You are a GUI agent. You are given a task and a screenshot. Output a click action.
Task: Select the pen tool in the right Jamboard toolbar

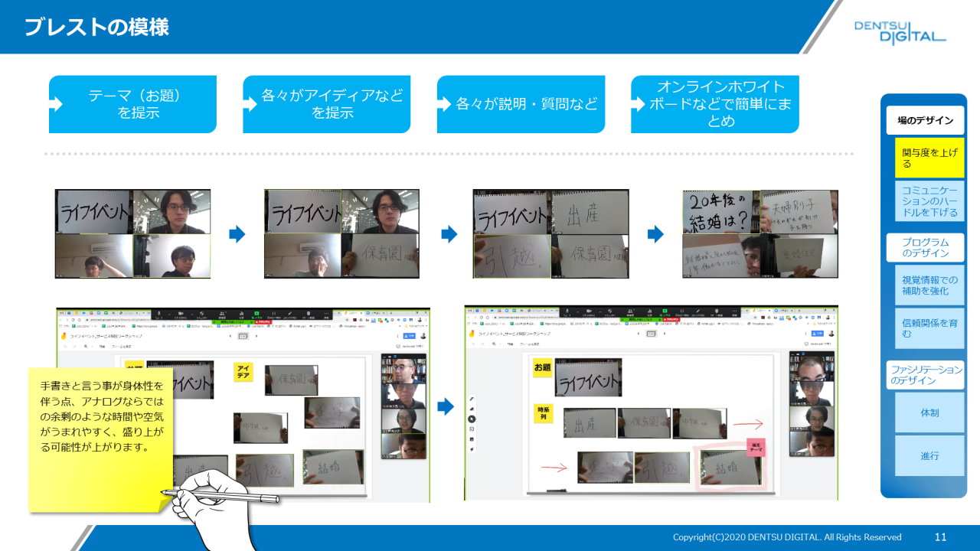coord(472,399)
